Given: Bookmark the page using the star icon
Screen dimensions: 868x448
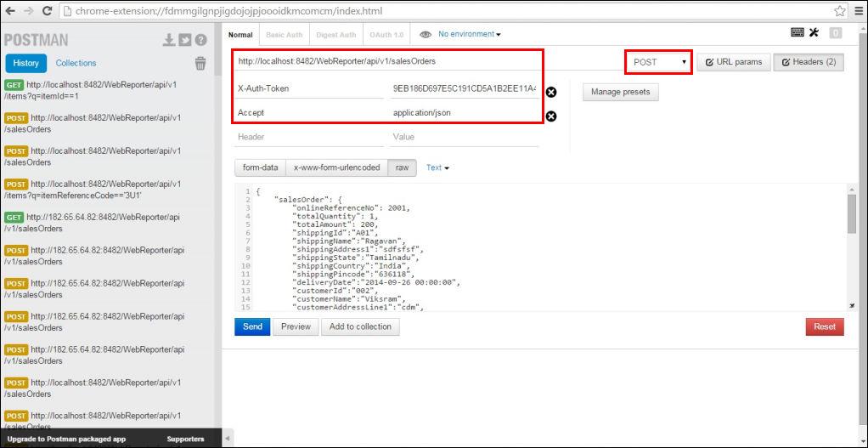Looking at the screenshot, I should point(840,11).
